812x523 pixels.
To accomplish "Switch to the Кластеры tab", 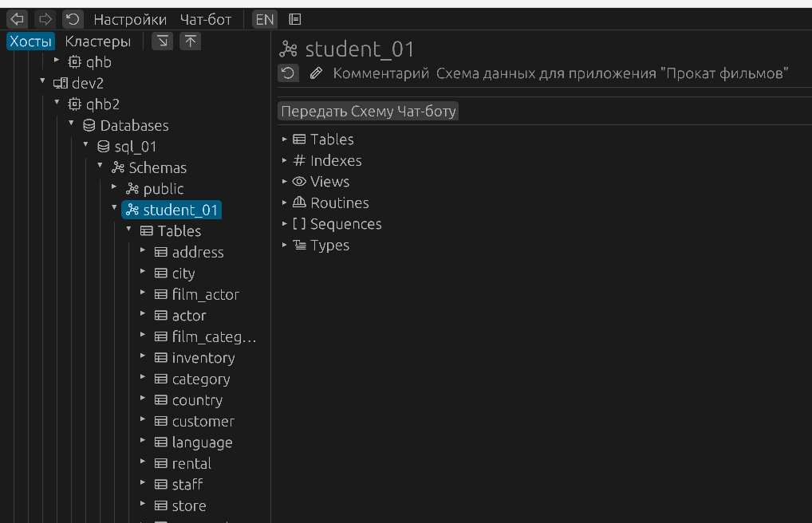I will click(x=97, y=41).
